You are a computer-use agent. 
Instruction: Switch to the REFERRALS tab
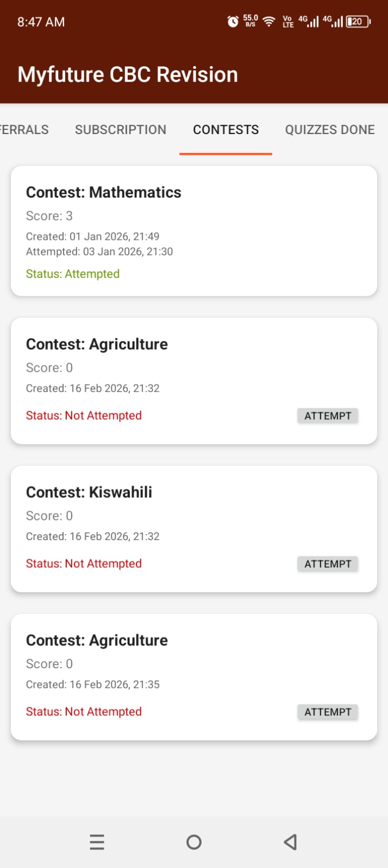click(x=24, y=129)
